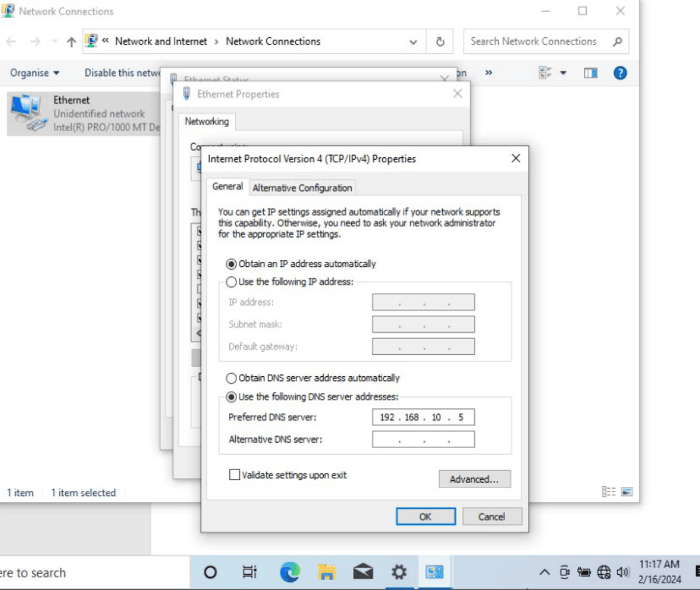700x590 pixels.
Task: Edit the Preferred DNS server field
Action: coord(423,418)
